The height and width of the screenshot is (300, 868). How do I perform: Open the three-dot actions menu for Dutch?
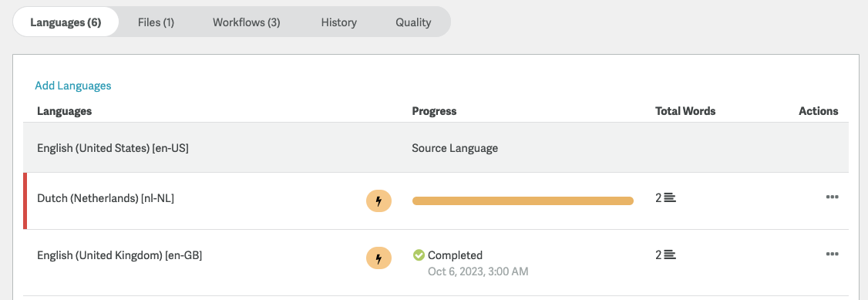click(832, 197)
